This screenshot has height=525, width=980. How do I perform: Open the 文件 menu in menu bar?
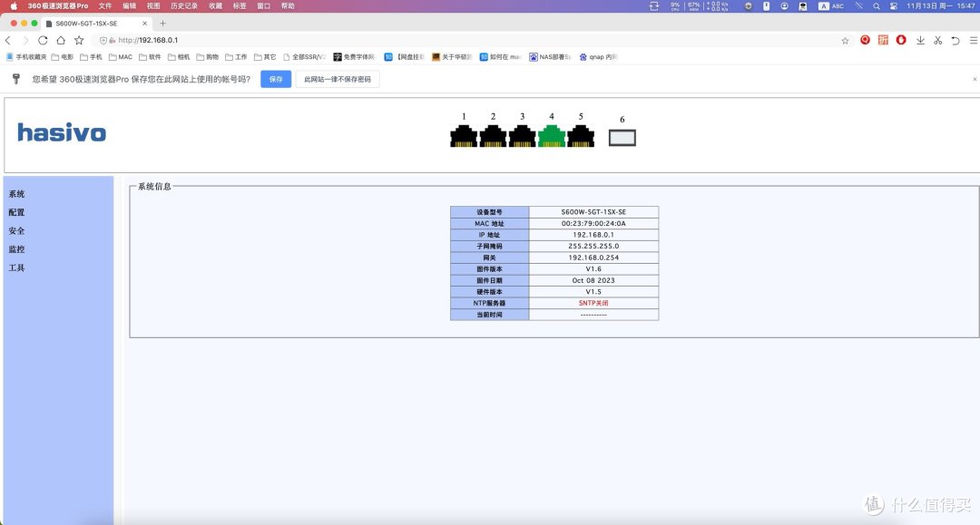(x=105, y=6)
